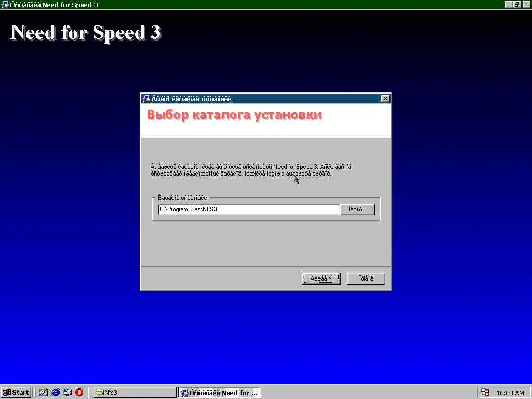Click the browse button next to install path
This screenshot has height=399, width=532.
[357, 209]
